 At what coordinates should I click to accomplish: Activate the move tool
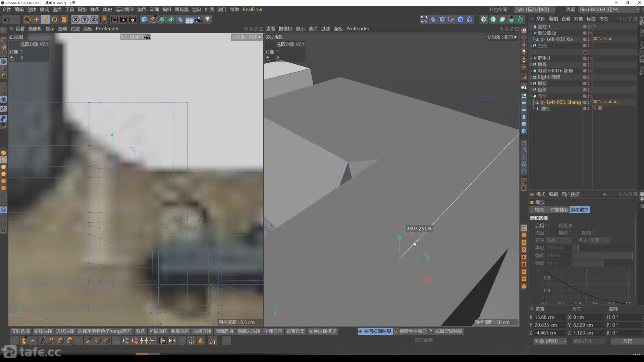(36, 19)
